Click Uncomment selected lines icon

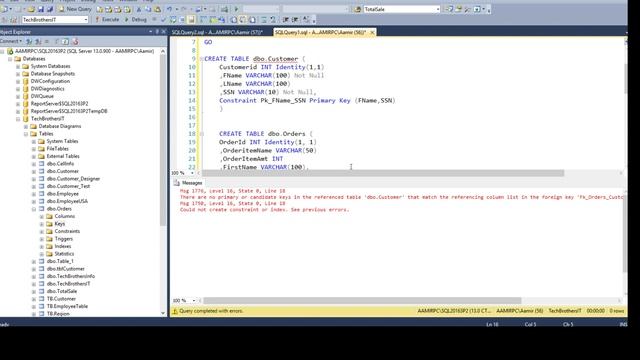point(273,20)
